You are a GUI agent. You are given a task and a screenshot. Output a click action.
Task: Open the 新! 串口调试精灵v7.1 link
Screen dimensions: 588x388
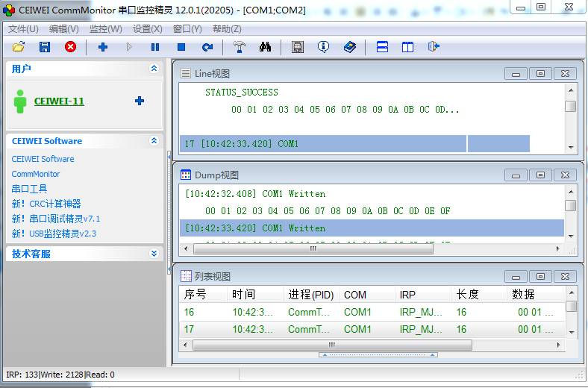[x=56, y=219]
